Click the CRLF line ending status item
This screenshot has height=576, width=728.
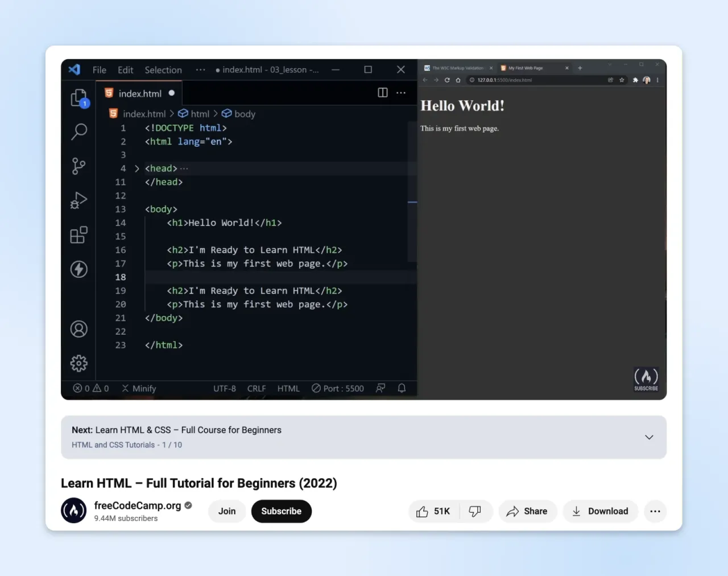(x=257, y=388)
